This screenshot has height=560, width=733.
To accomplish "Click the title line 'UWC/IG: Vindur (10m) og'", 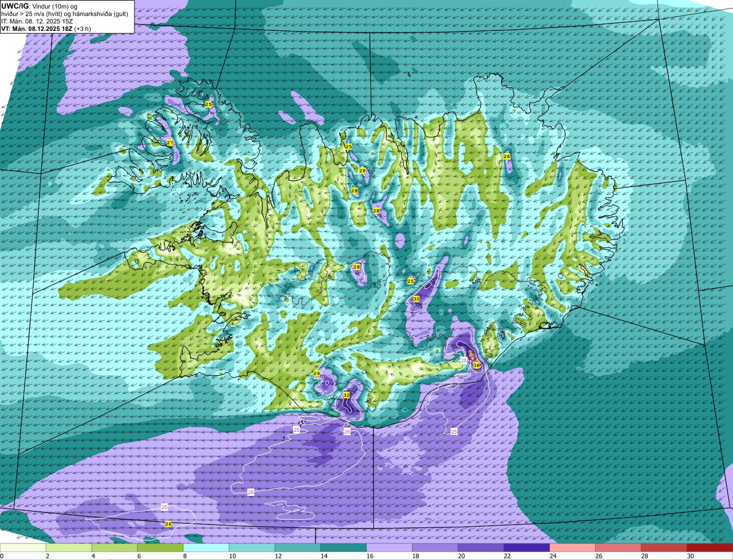I will point(40,5).
